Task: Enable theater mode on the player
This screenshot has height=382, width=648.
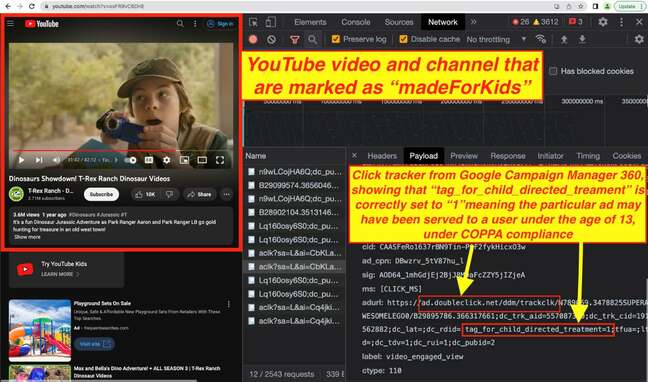Action: click(x=202, y=160)
